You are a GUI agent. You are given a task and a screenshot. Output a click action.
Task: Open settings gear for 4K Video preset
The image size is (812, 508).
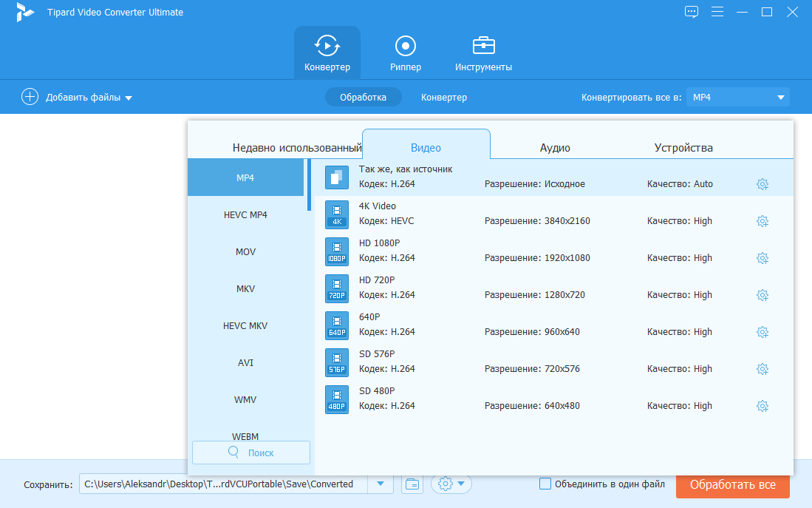(x=762, y=221)
